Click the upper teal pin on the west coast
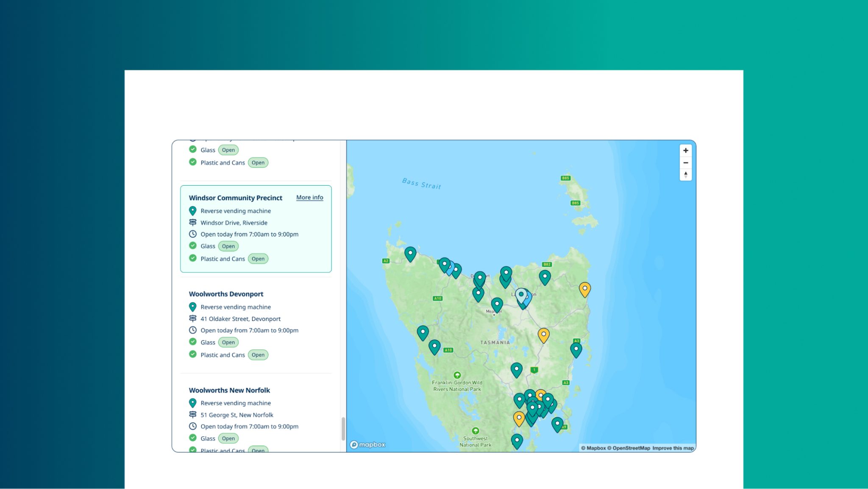Image resolution: width=868 pixels, height=489 pixels. point(423,333)
